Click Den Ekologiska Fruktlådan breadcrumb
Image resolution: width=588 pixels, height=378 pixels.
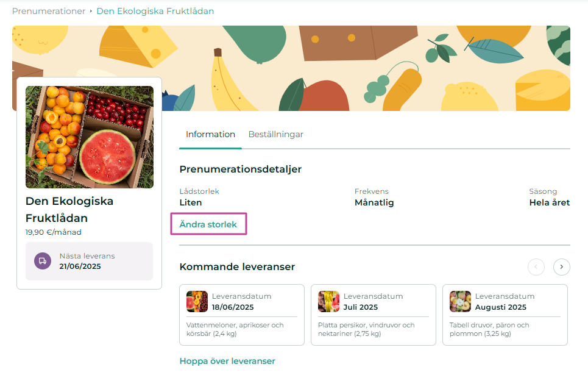[x=155, y=11]
